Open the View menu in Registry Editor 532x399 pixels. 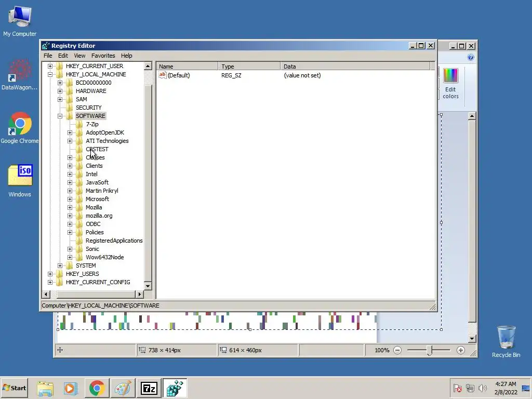79,56
